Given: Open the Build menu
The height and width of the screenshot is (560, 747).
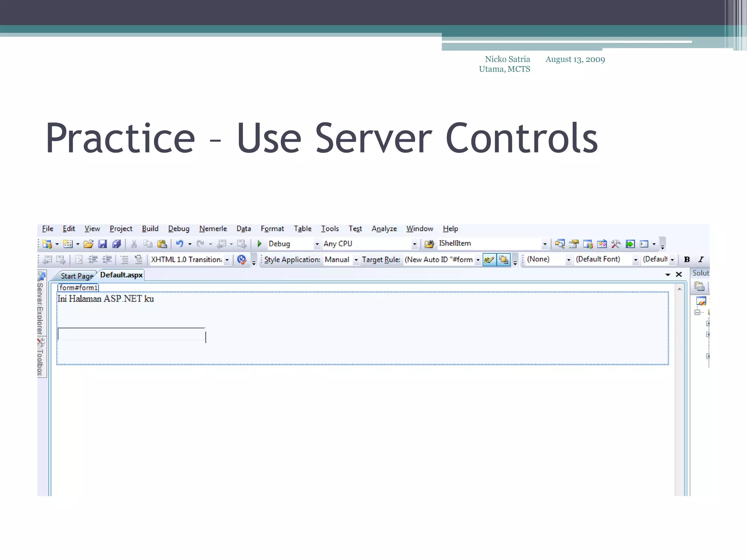Looking at the screenshot, I should (150, 229).
